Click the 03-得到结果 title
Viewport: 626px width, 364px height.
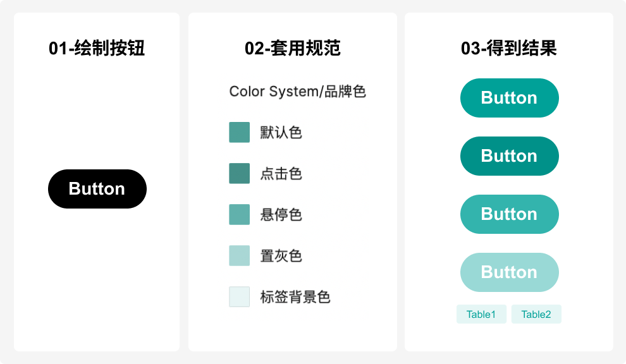(509, 48)
